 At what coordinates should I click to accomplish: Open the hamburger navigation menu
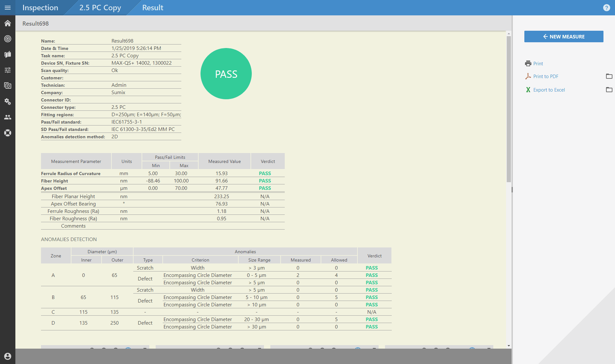click(x=8, y=8)
